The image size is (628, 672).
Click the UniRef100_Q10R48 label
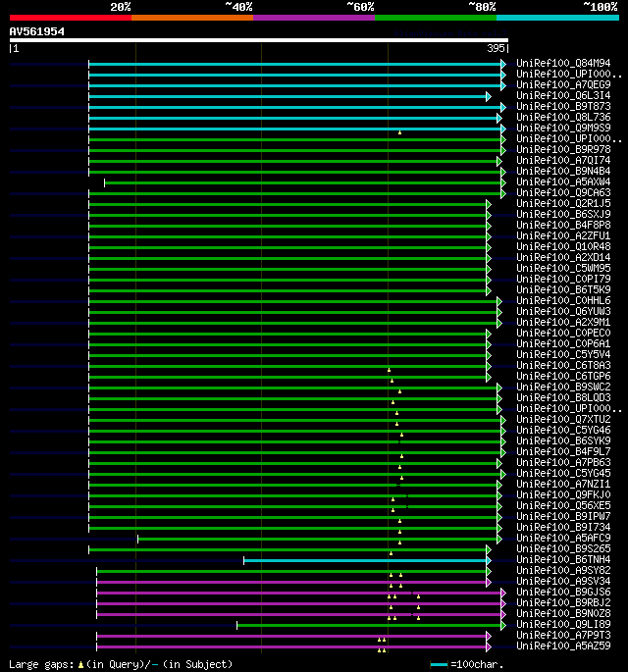pyautogui.click(x=563, y=247)
